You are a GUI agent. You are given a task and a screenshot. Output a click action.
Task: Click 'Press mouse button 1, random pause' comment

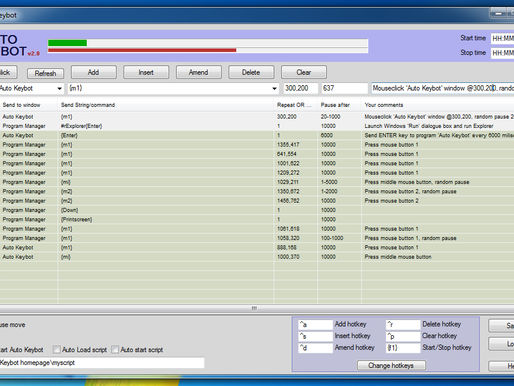(x=410, y=238)
